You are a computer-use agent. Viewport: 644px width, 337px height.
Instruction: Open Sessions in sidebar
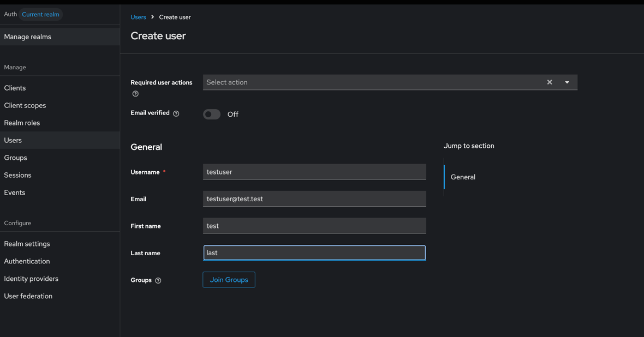pos(60,175)
